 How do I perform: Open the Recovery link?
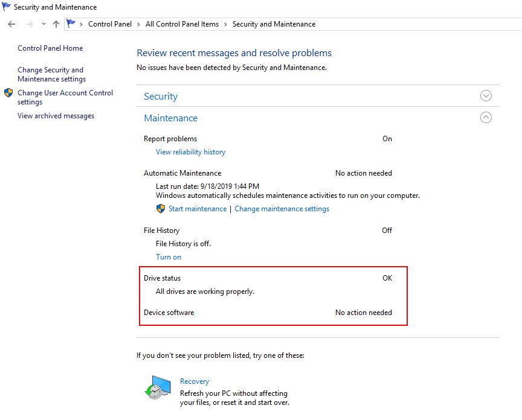coord(195,381)
